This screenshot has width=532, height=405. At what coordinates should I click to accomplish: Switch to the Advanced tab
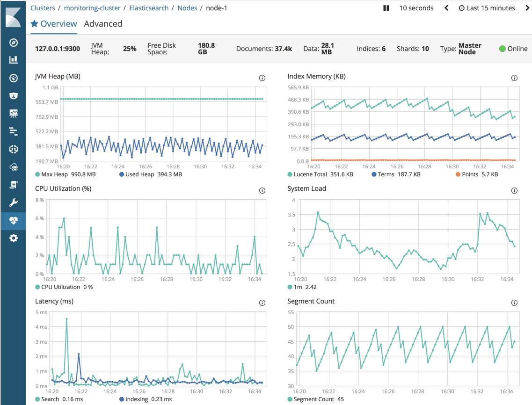[x=103, y=24]
